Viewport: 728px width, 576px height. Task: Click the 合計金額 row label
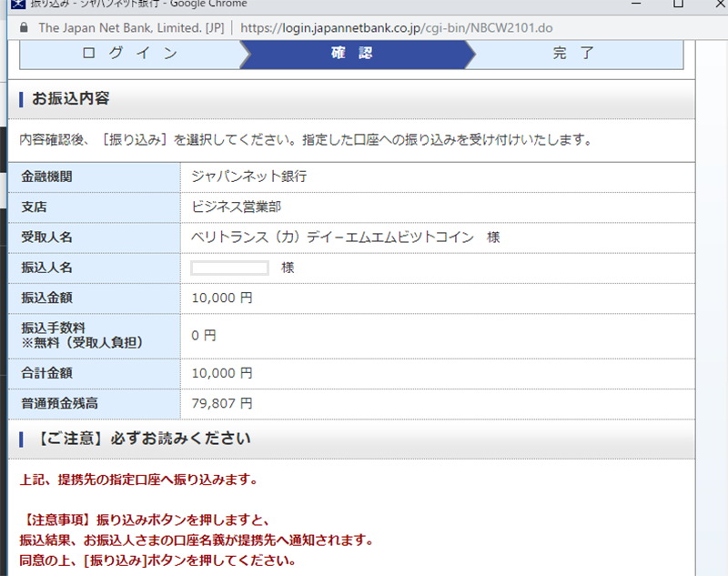click(x=47, y=373)
